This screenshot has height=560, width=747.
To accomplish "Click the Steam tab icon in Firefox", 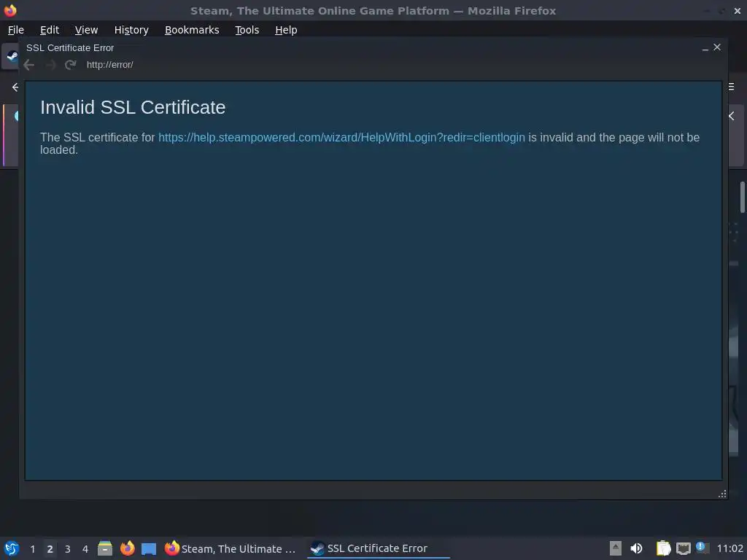I will click(x=12, y=56).
